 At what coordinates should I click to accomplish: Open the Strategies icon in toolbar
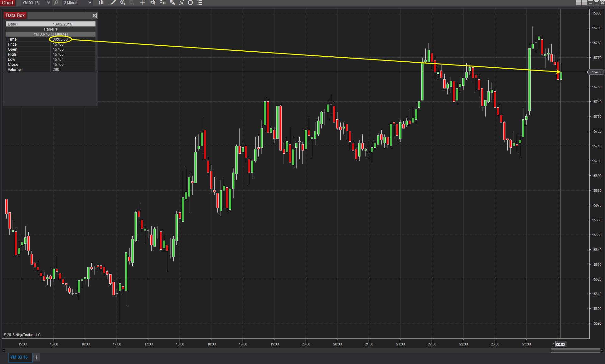click(181, 3)
